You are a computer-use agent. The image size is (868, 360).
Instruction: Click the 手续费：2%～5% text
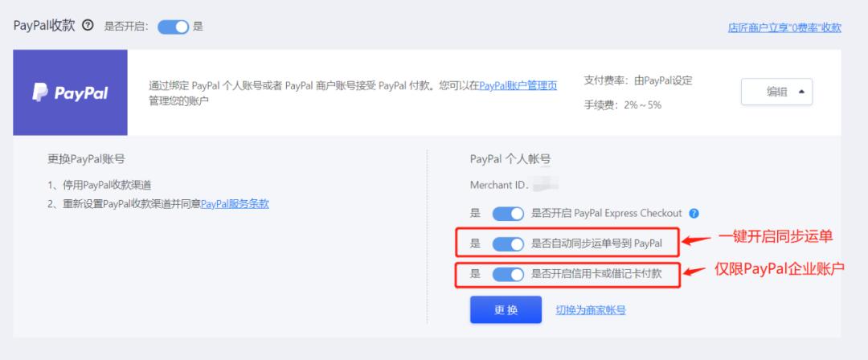pos(623,105)
